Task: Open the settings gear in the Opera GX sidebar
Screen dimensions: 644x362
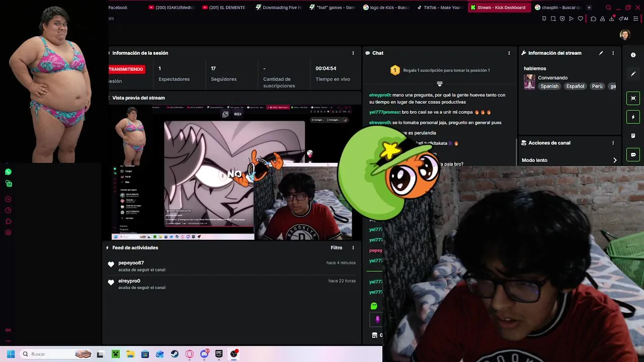Action: point(8,232)
